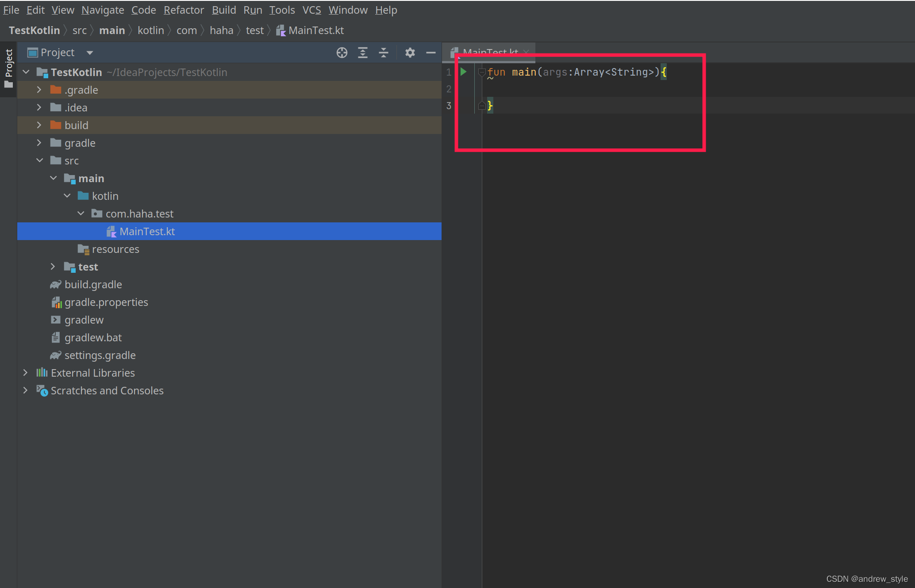Select MainTest.kt in the project tree
The image size is (915, 588).
click(147, 232)
